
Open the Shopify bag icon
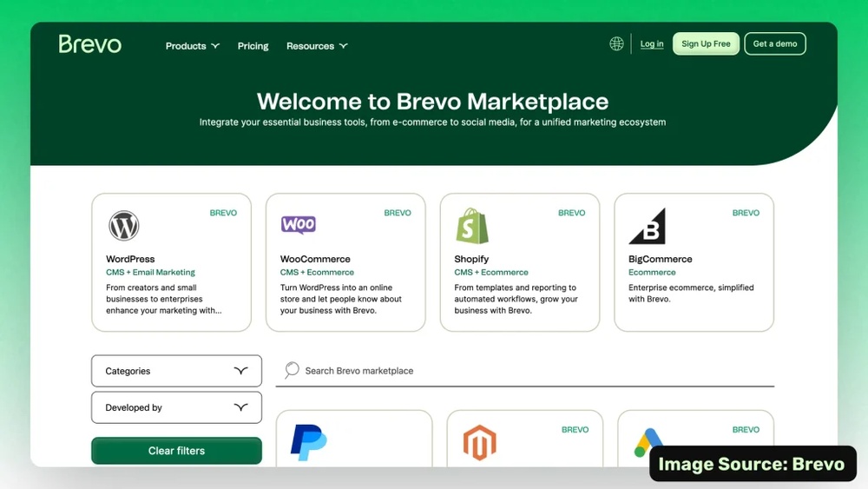472,226
